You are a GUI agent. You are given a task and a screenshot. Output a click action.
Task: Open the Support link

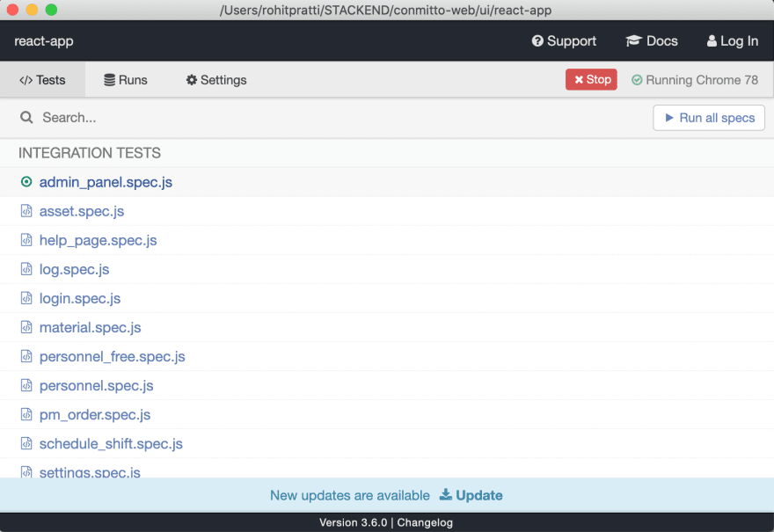click(x=564, y=41)
